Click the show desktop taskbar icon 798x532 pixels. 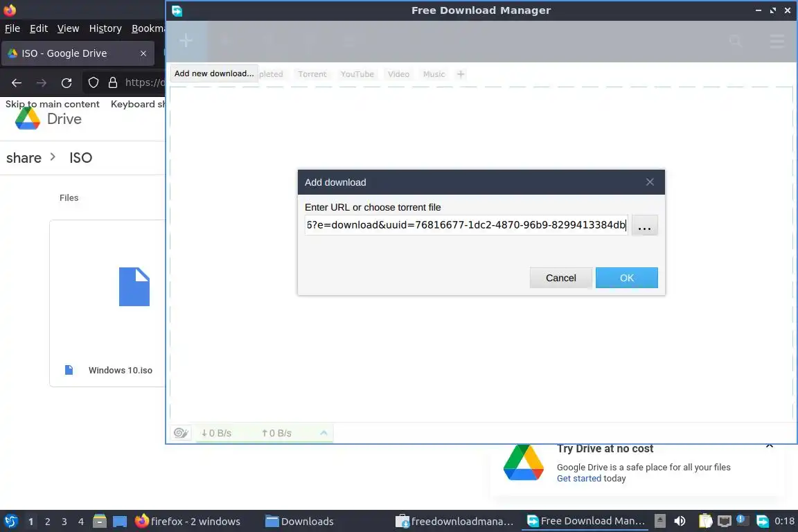coord(120,522)
